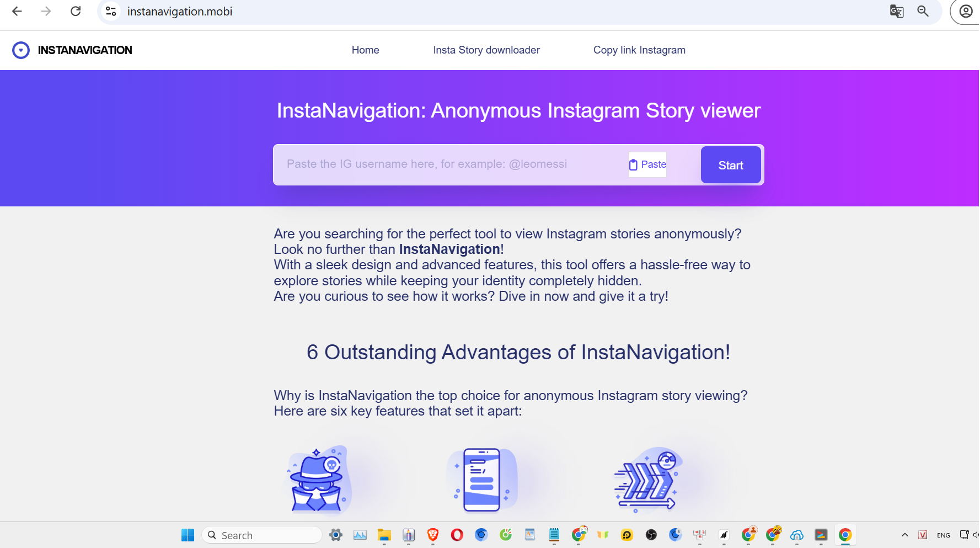Click the red V tray icon

[923, 535]
